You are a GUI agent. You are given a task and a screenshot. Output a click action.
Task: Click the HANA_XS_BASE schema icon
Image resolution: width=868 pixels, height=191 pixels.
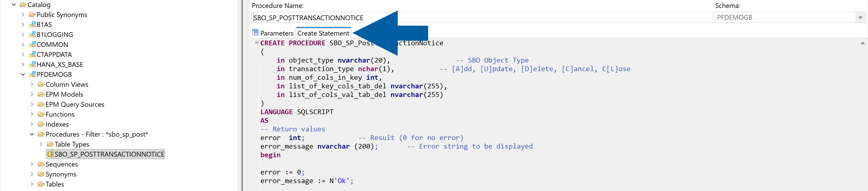[32, 65]
